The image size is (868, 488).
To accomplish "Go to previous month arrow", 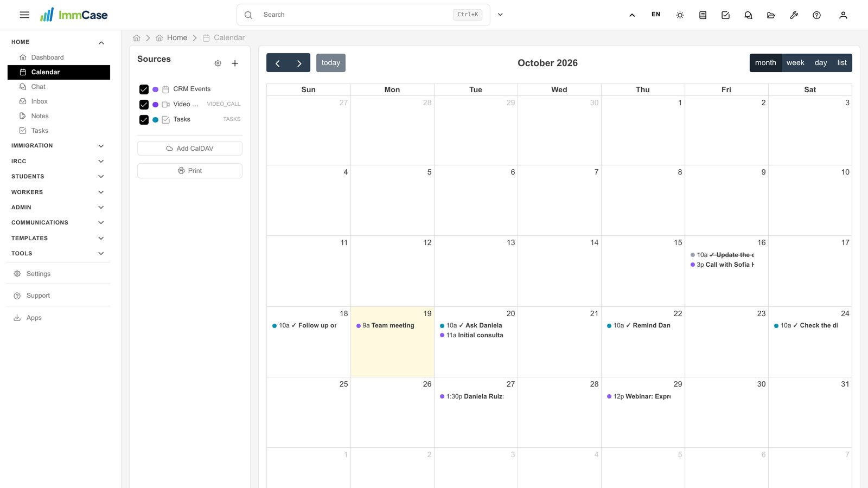I will pos(277,63).
